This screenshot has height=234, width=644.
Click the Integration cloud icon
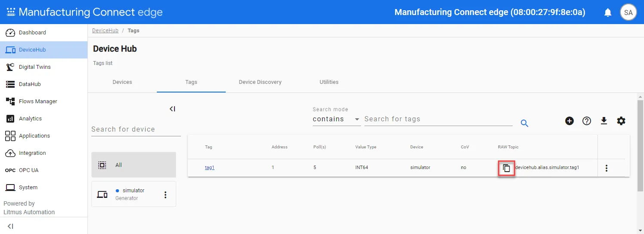(10, 153)
